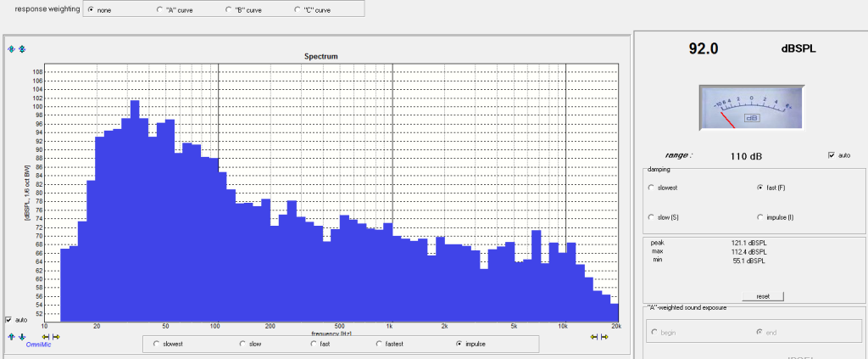
Task: Click the tallest spectrum bar near 32 Hz
Action: tap(135, 210)
